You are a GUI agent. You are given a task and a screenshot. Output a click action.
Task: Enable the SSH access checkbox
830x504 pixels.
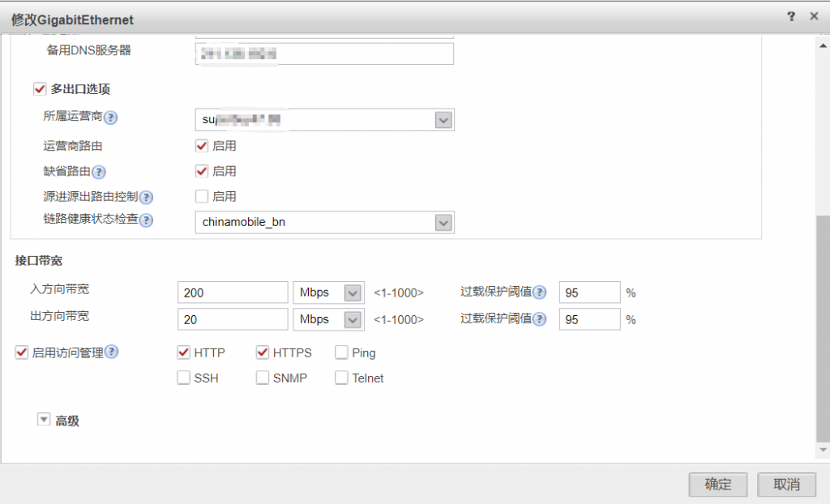[x=184, y=378]
